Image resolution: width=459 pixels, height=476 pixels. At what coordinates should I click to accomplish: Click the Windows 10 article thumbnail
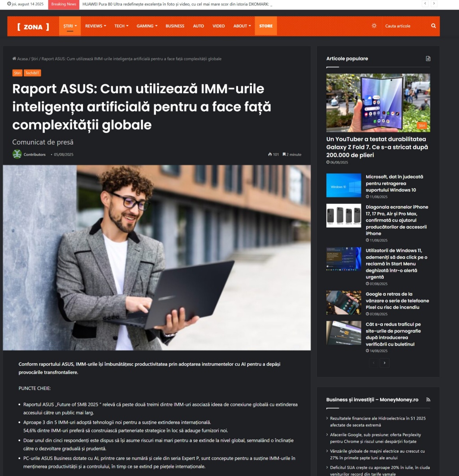click(343, 185)
